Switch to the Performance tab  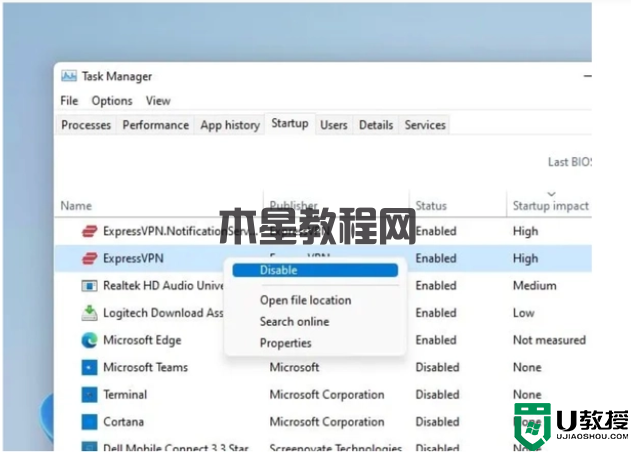click(156, 125)
